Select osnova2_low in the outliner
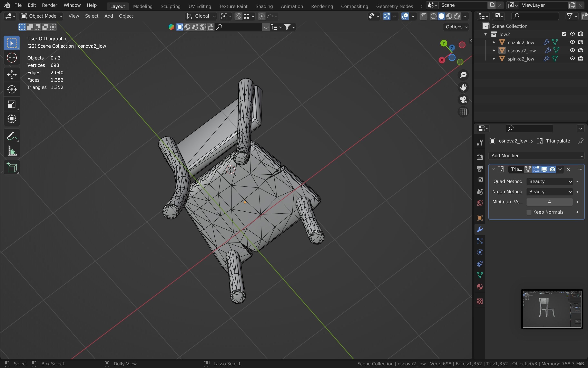The height and width of the screenshot is (368, 588). pyautogui.click(x=522, y=51)
